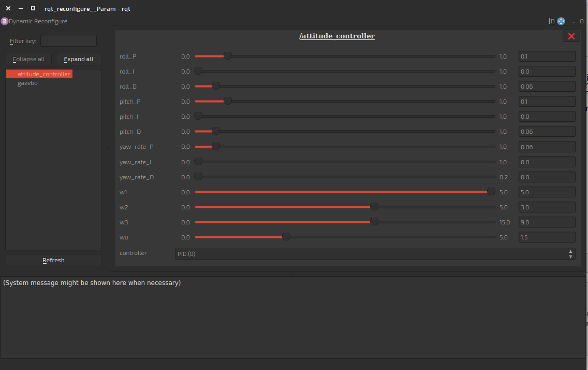Click the w1 slider handle

[491, 192]
